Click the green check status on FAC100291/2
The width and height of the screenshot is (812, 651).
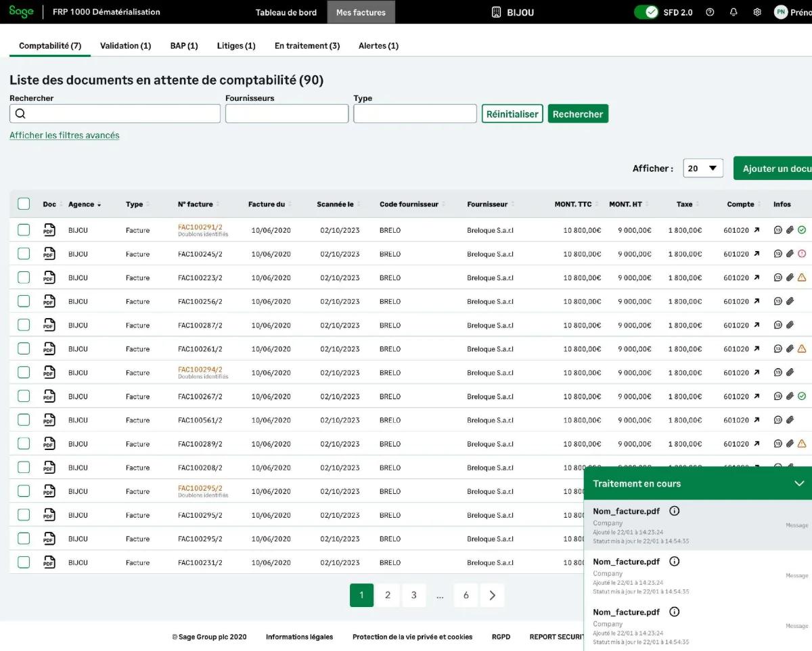click(x=802, y=230)
